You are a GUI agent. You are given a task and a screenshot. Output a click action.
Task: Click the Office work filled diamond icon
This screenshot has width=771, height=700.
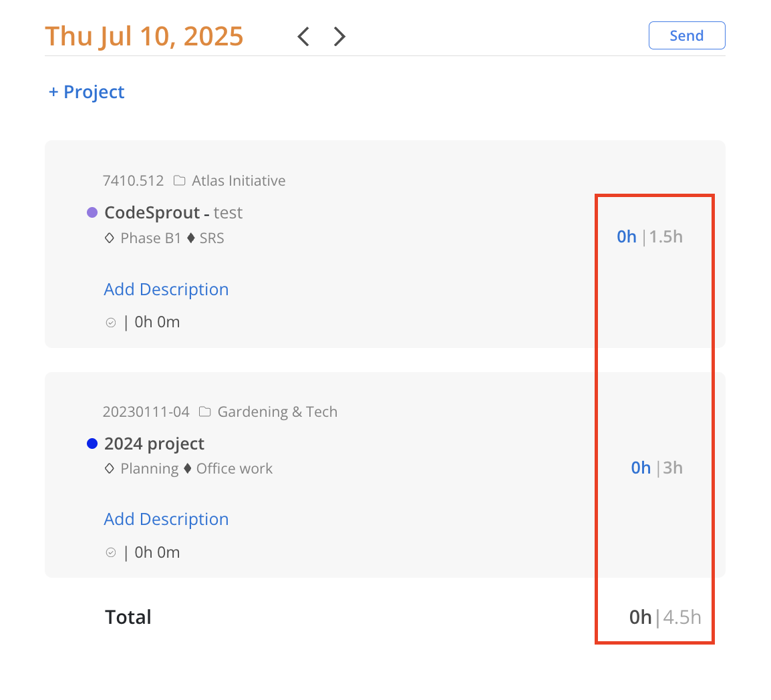tap(187, 468)
